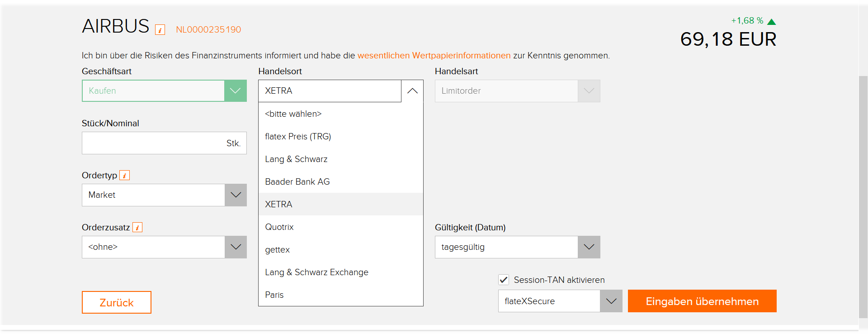This screenshot has height=334, width=868.
Task: Click the tagesgültig field text
Action: pos(463,247)
